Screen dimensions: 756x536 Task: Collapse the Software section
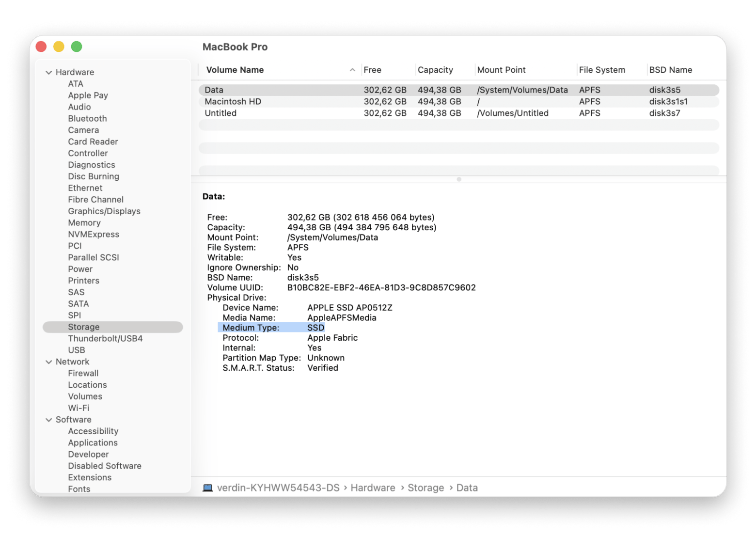tap(48, 420)
